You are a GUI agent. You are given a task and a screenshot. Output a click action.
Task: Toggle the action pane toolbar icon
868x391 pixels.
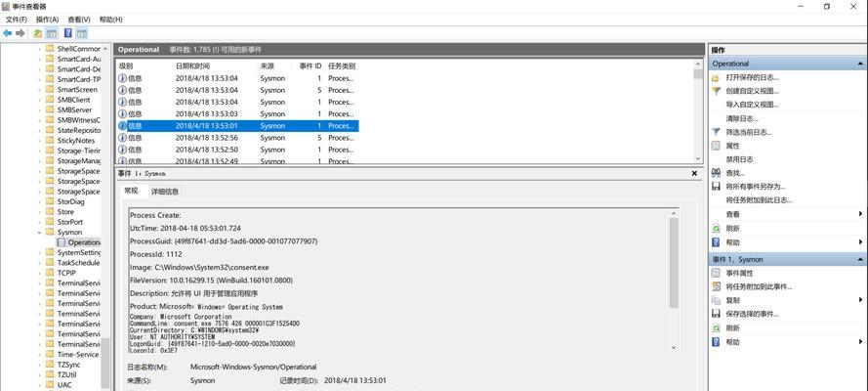point(82,34)
